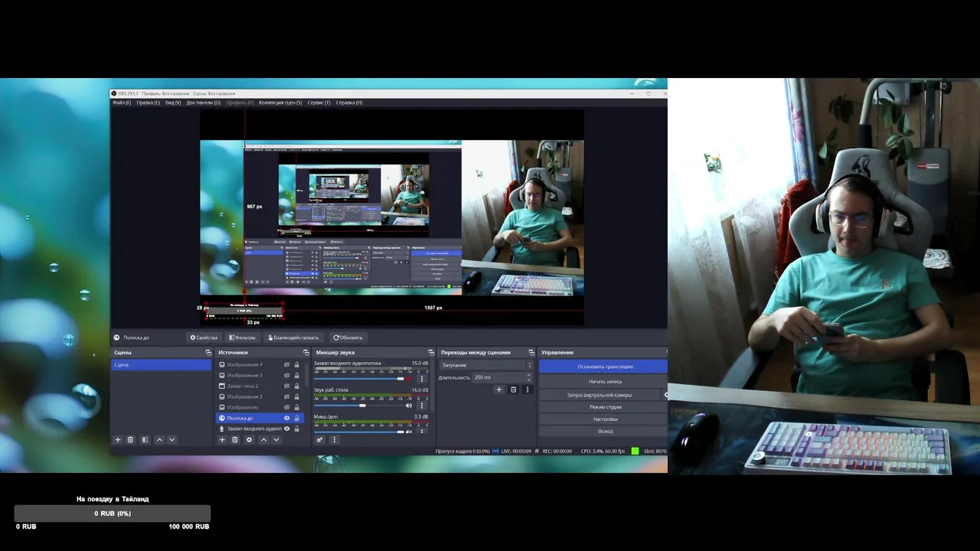Screen dimensions: 980x551
Task: Move source up in Источники list
Action: click(263, 440)
